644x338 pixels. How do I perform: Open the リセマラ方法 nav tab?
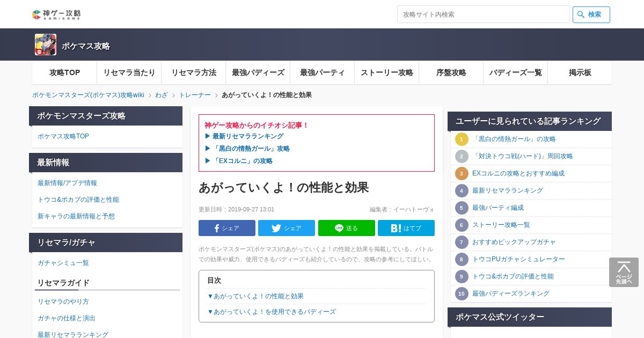coord(193,72)
